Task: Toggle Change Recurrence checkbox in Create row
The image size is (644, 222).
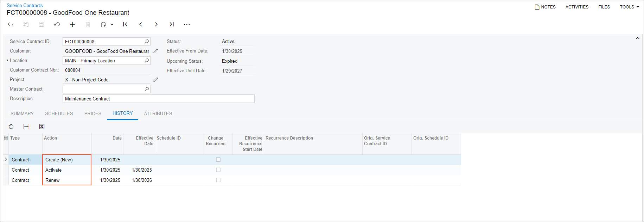Action: [218, 160]
